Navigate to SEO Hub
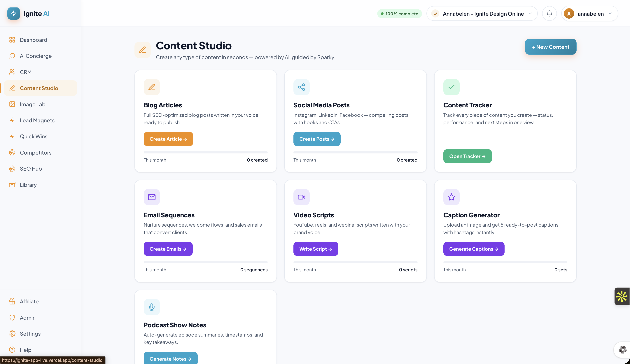Image resolution: width=630 pixels, height=364 pixels. (40, 169)
